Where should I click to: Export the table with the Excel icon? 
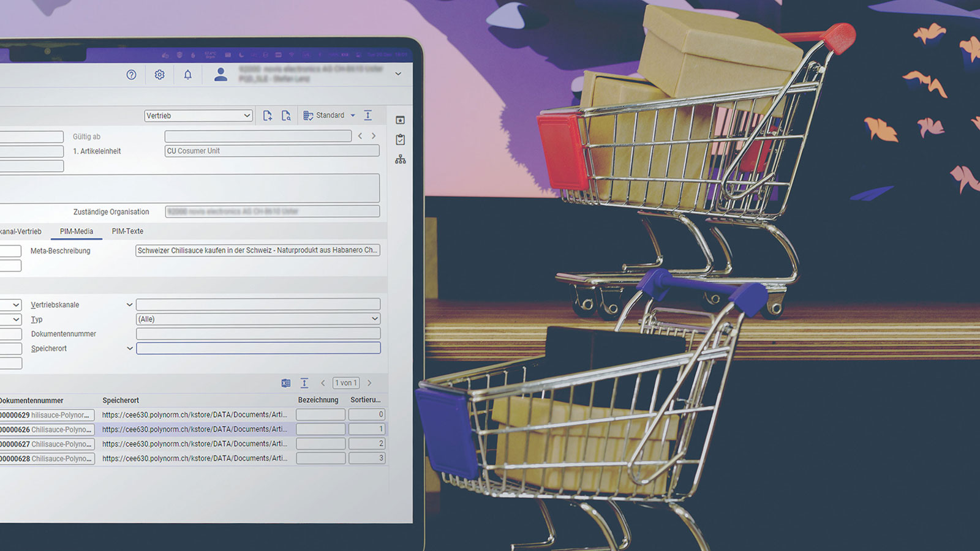click(x=286, y=383)
